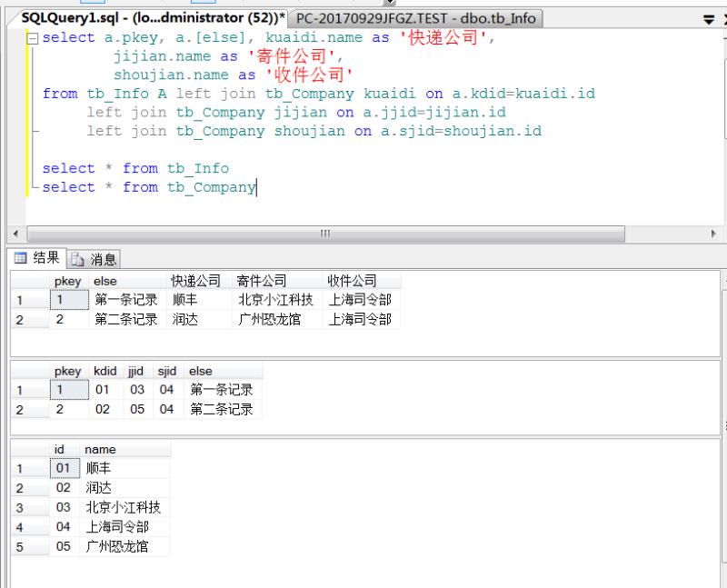Click the name column header in company grid
The image size is (727, 588).
pos(100,449)
